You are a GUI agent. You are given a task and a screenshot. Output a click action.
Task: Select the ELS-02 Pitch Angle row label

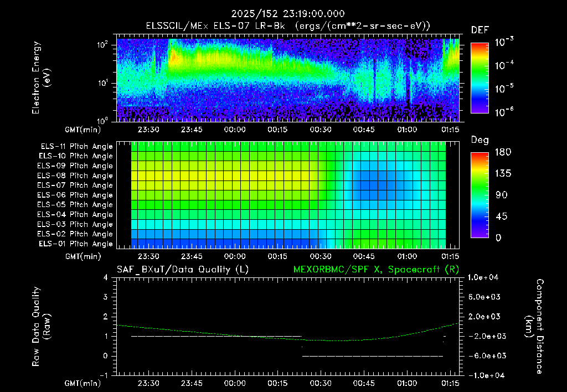(x=75, y=234)
